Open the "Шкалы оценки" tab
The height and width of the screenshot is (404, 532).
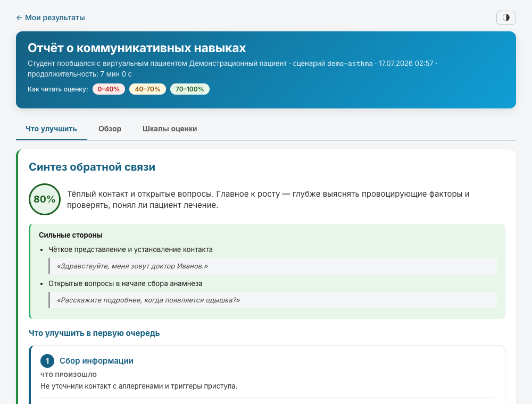point(170,129)
